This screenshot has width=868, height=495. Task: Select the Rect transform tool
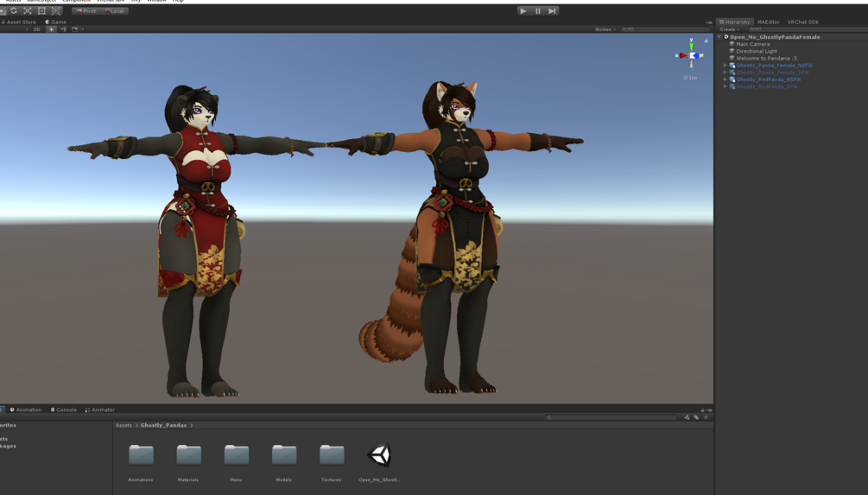[x=41, y=10]
